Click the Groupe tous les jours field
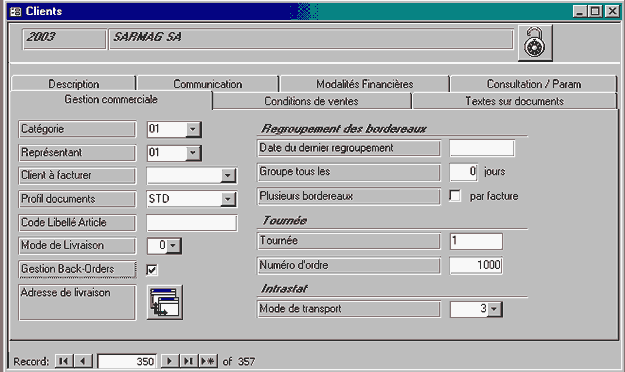This screenshot has height=372, width=625. 464,172
